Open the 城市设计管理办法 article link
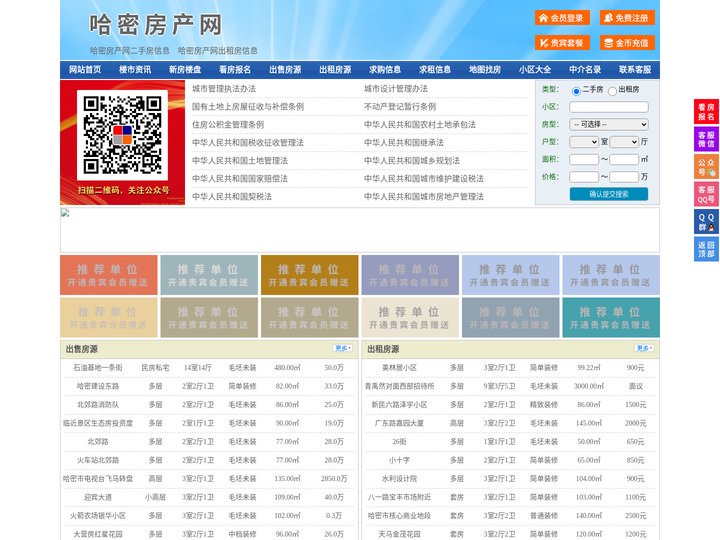The image size is (720, 540). pos(396,89)
